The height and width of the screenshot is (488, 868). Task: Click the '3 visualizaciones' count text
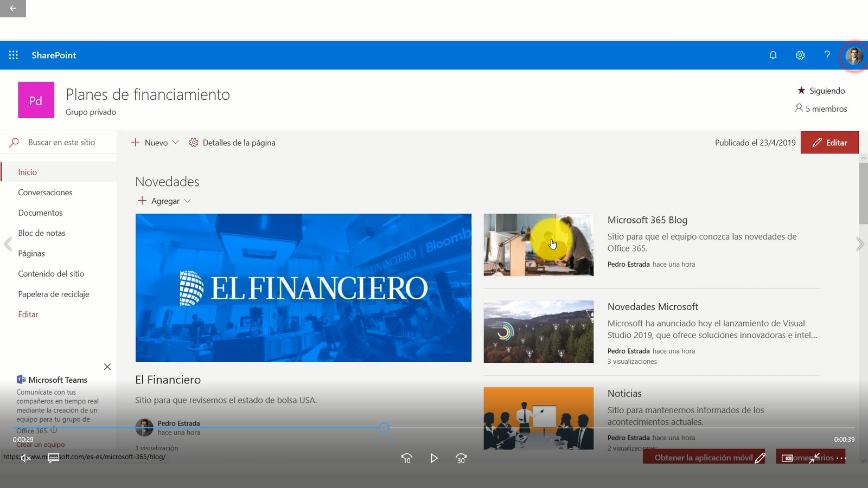coord(632,362)
